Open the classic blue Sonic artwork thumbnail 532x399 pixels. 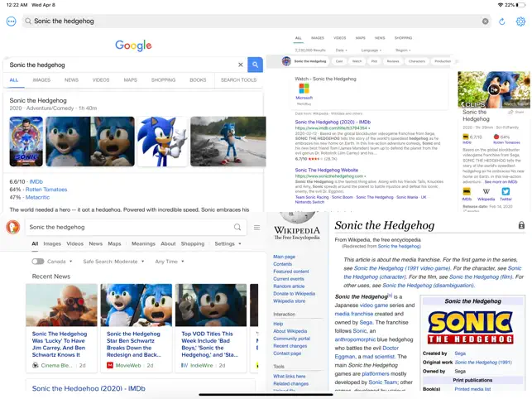coord(162,142)
